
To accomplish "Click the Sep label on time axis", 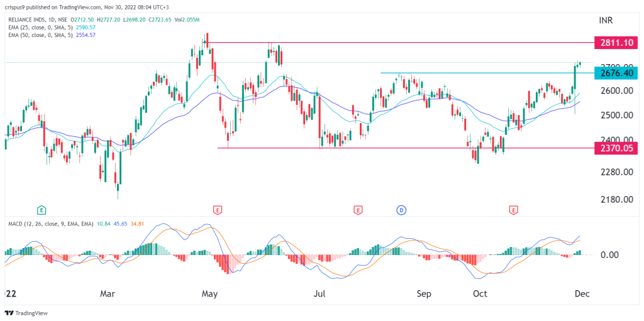I will [x=425, y=294].
